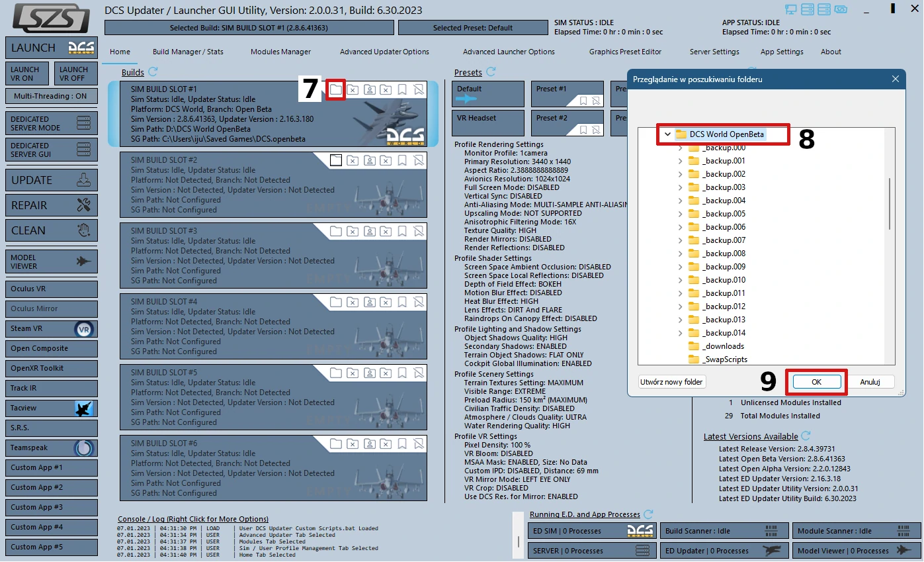The image size is (924, 562).
Task: Click the crossed-out bookmark icon in SIM BUILD SLOT #1
Action: click(x=419, y=89)
